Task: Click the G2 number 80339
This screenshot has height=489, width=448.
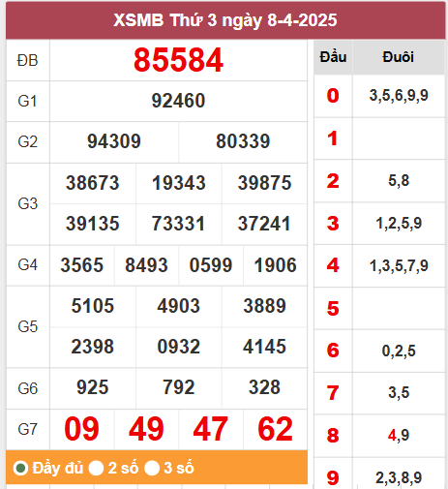Action: 243,141
